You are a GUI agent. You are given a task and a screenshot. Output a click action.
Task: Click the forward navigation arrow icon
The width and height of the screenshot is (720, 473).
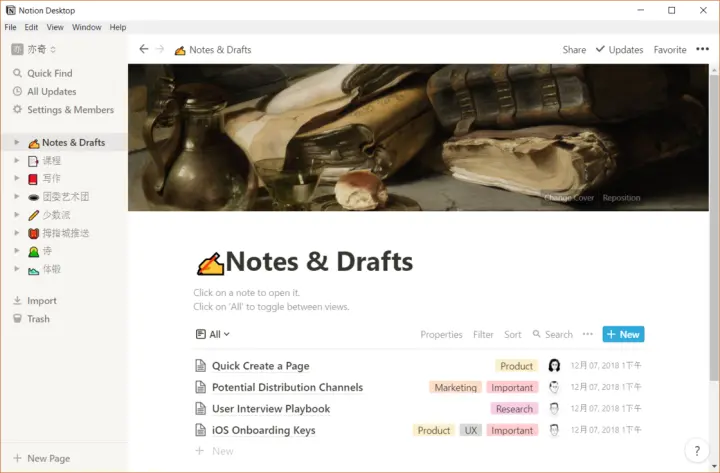pos(160,49)
